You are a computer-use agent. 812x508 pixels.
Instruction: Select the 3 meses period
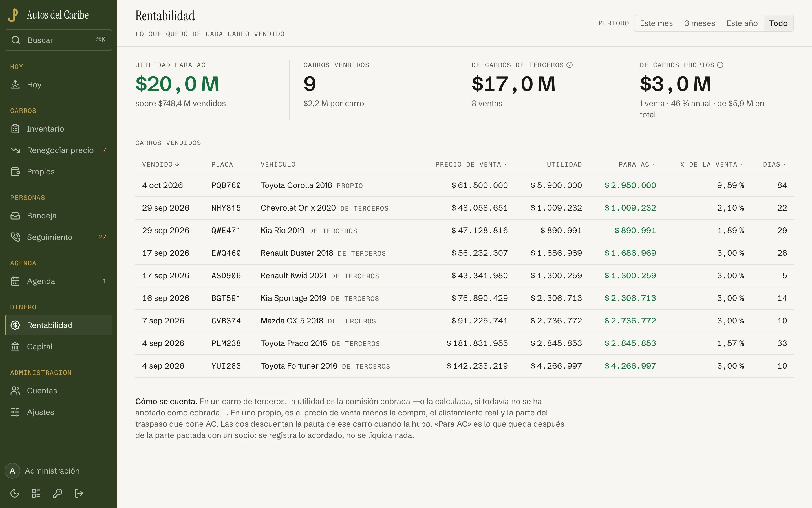(700, 23)
